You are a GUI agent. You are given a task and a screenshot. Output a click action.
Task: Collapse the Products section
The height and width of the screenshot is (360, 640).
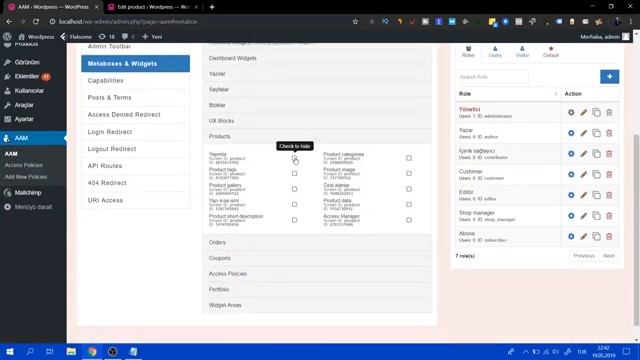(x=317, y=136)
